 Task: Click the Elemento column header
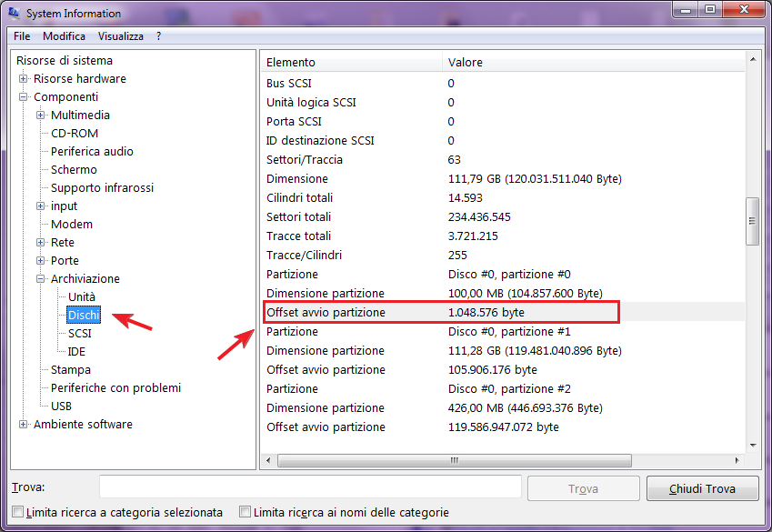point(352,63)
